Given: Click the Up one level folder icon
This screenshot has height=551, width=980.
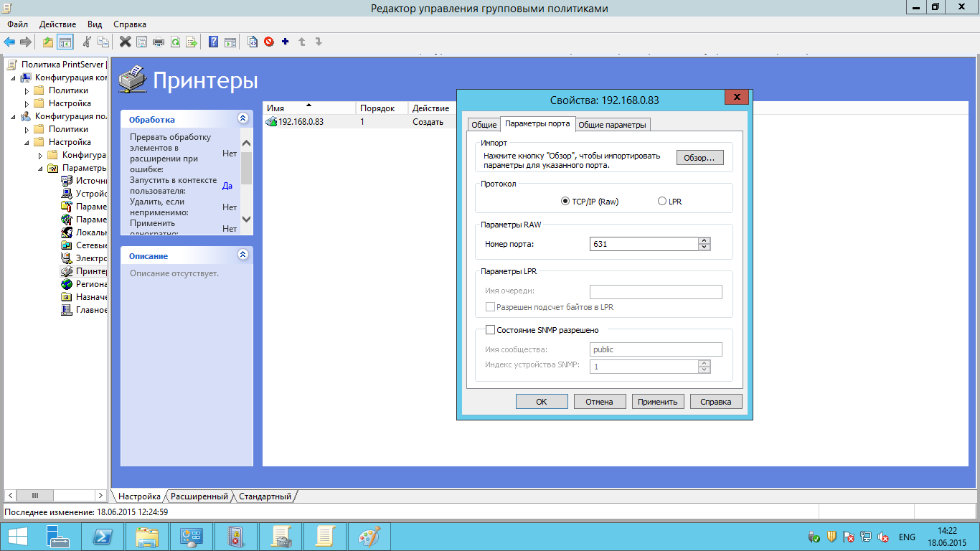Looking at the screenshot, I should (x=48, y=42).
